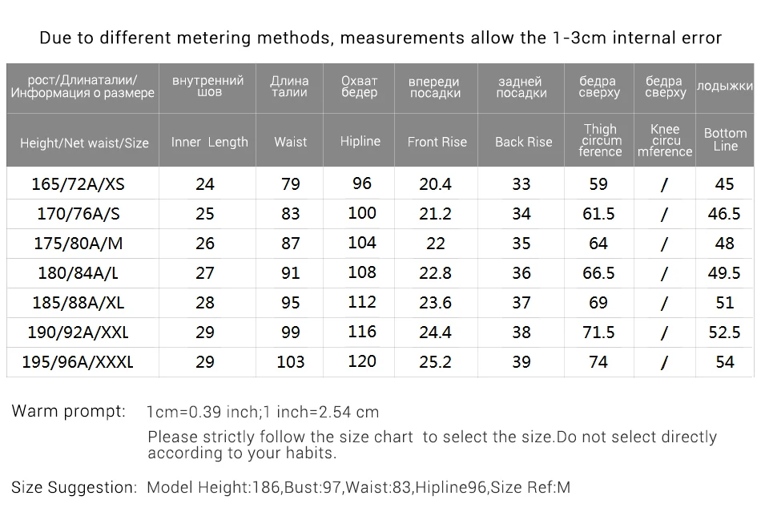Select the Bottom Line column header
Screen dimensions: 761x532
tap(725, 139)
